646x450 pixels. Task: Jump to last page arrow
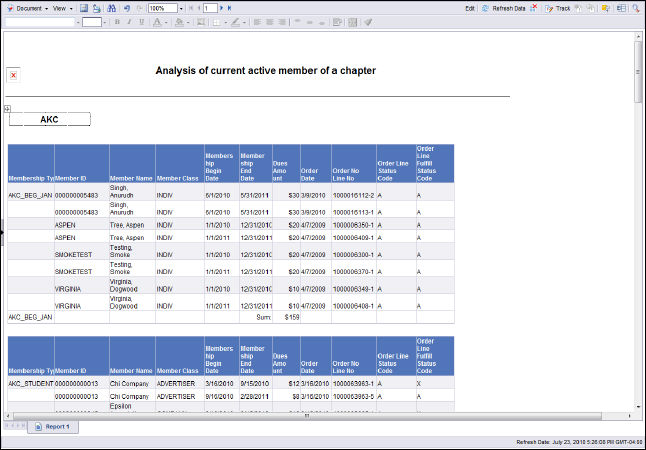(230, 7)
